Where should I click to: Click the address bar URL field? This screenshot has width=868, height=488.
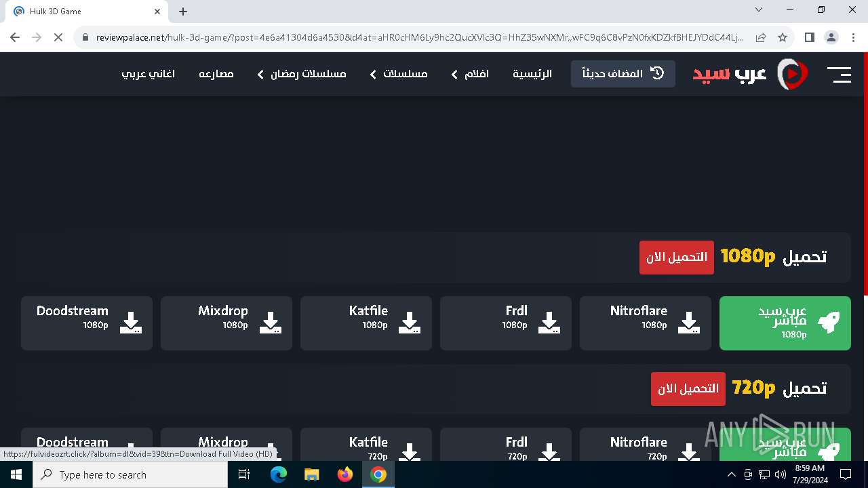[420, 37]
